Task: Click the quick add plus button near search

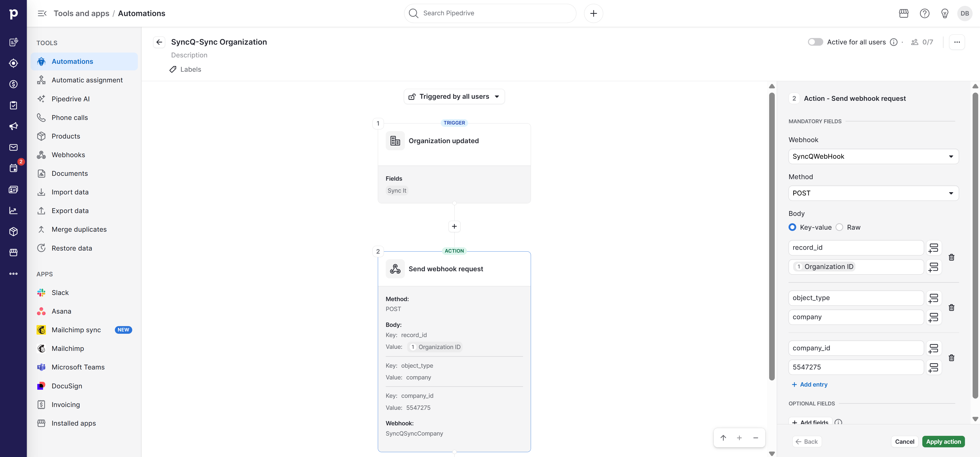Action: pos(593,13)
